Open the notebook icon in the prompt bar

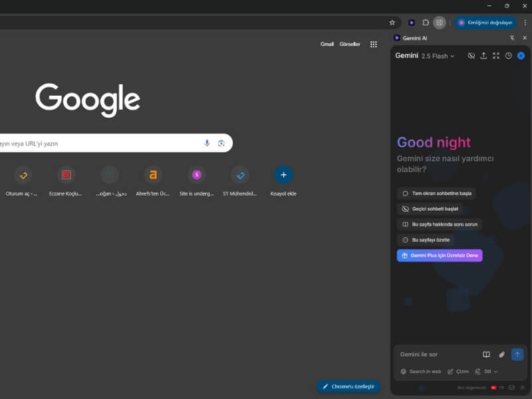point(486,354)
